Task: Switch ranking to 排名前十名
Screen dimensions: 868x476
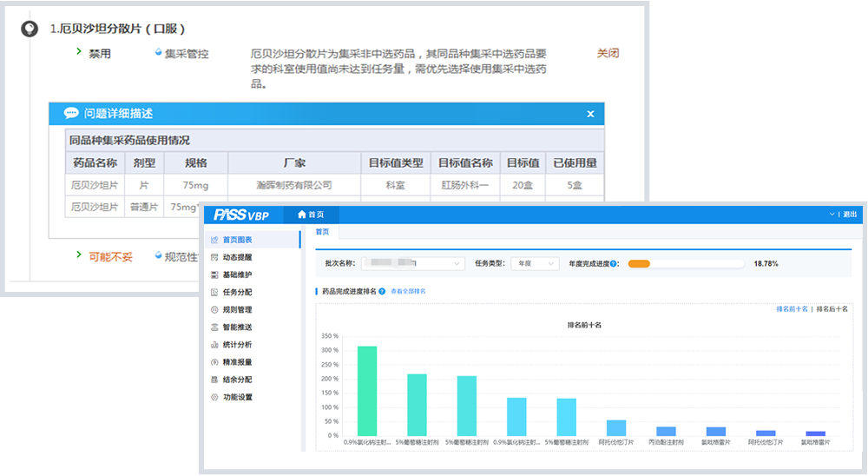Action: click(792, 308)
